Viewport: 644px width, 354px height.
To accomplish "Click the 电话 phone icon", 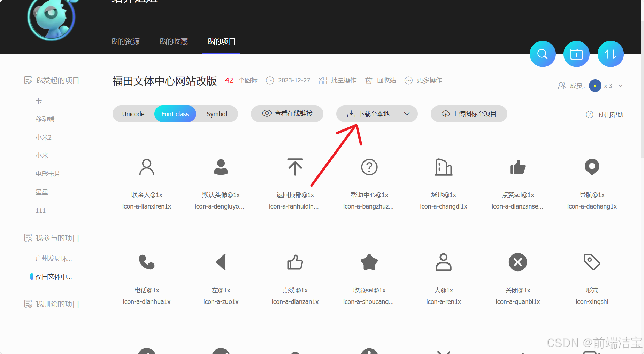I will [x=146, y=262].
